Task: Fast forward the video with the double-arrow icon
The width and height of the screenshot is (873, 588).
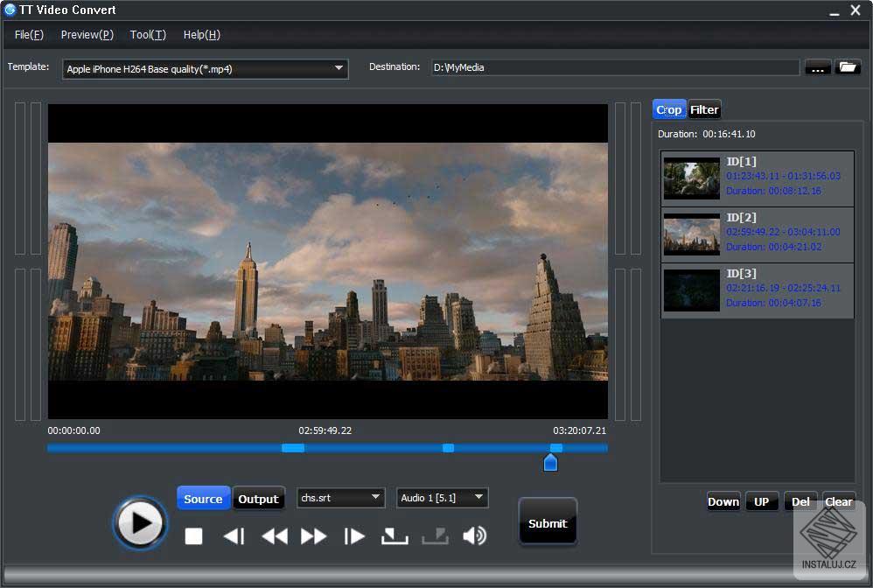Action: (314, 536)
